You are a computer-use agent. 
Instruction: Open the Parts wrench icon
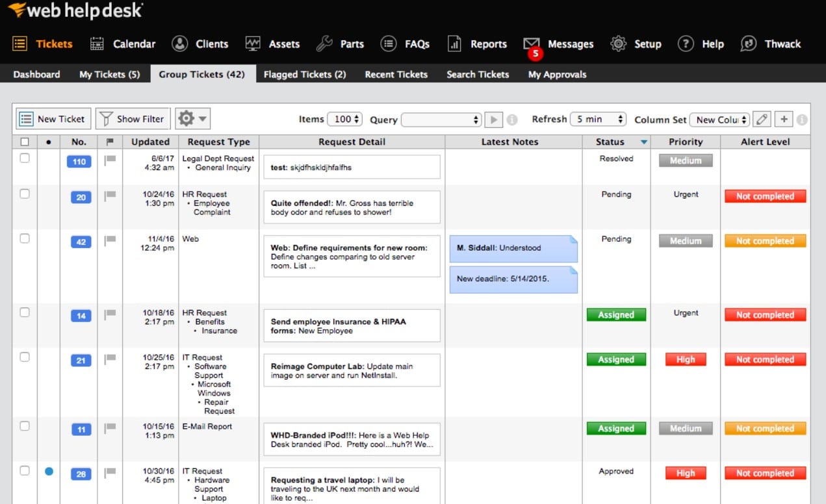pos(324,44)
